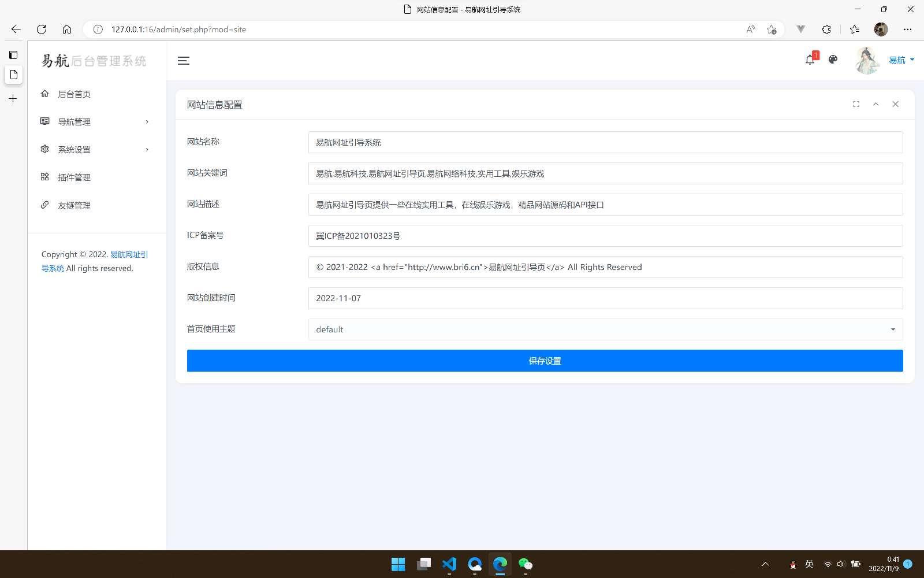Image resolution: width=924 pixels, height=578 pixels.
Task: Show hidden system tray icons
Action: point(765,564)
